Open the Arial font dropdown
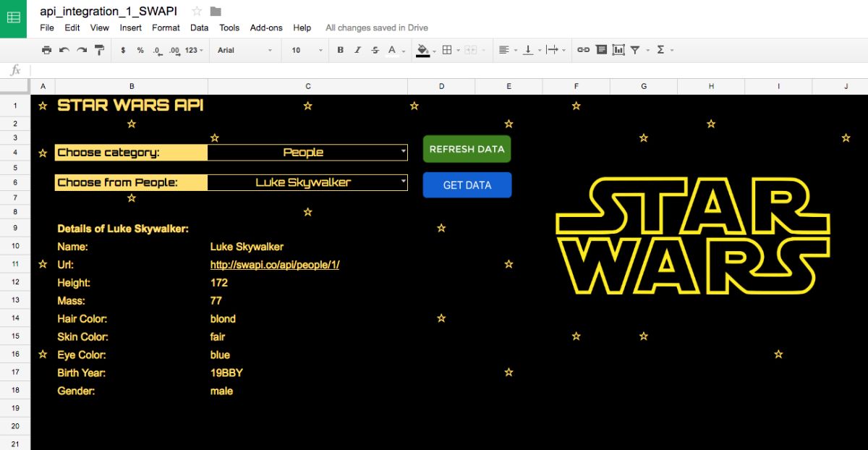868x450 pixels. tap(245, 50)
